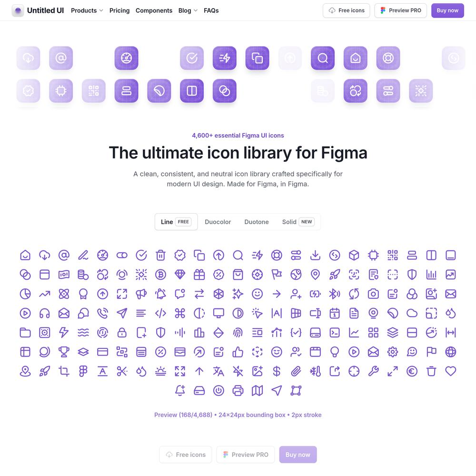Screen dimensions: 476x476
Task: Select the Solid NEW tab
Action: [298, 222]
